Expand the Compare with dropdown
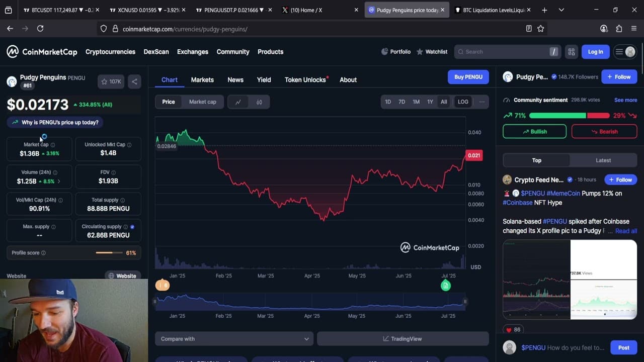This screenshot has height=362, width=644. [234, 339]
